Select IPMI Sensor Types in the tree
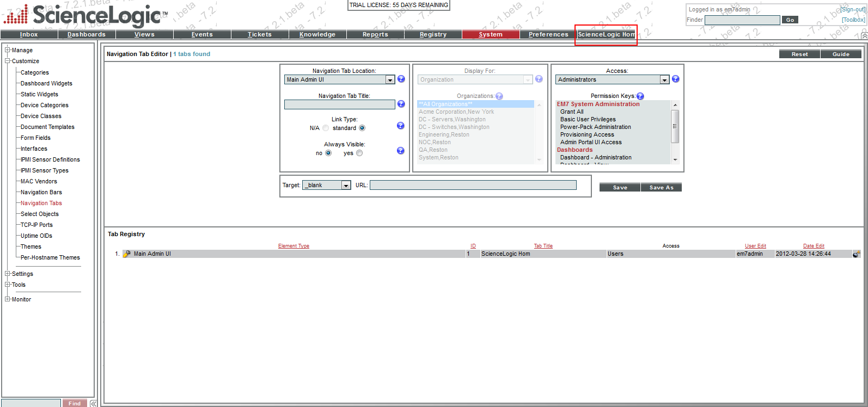This screenshot has width=868, height=407. pyautogui.click(x=45, y=170)
